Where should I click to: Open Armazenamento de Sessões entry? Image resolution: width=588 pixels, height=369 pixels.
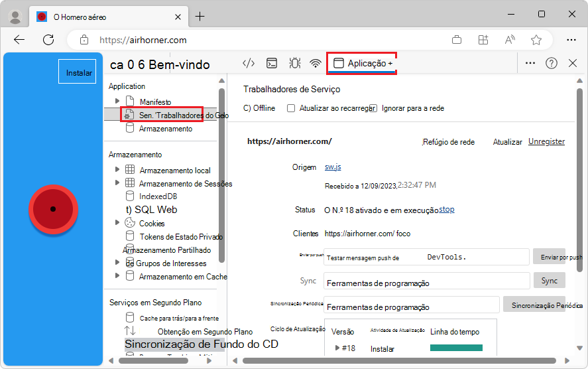[x=185, y=184]
